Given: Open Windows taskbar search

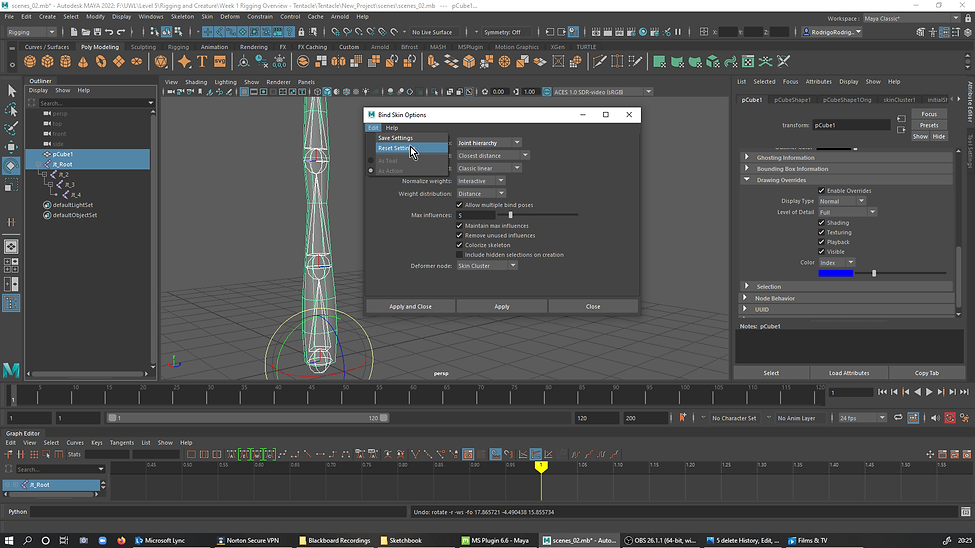Looking at the screenshot, I should (x=27, y=541).
